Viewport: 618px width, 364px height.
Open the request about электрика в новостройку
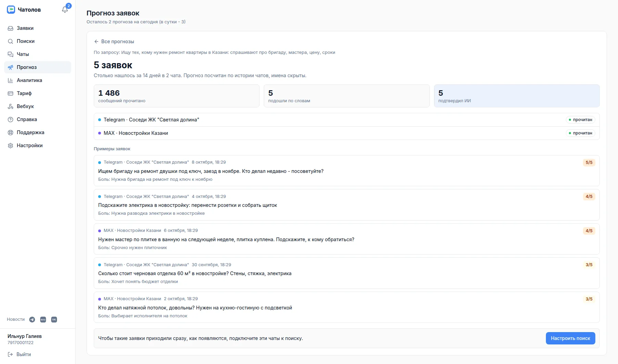click(346, 205)
